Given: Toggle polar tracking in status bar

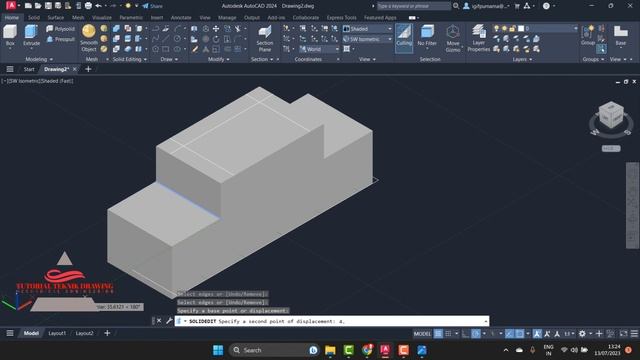Looking at the screenshot, I should 476,333.
